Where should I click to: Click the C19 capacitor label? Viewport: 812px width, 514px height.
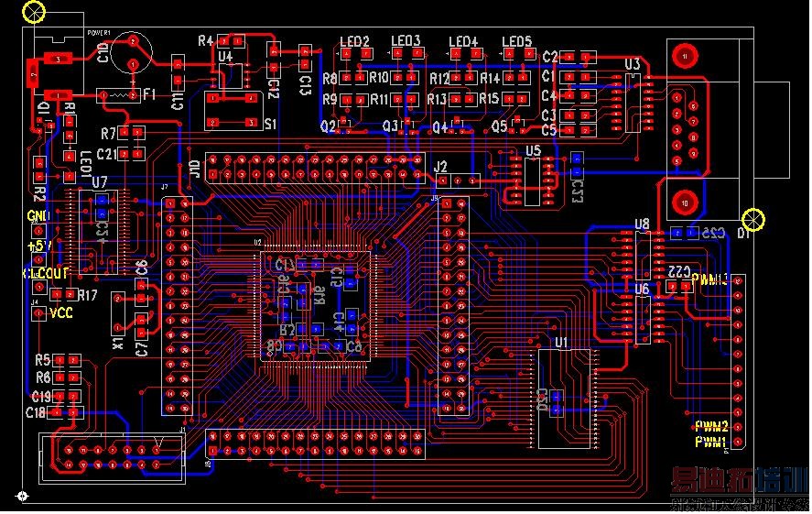coord(41,397)
